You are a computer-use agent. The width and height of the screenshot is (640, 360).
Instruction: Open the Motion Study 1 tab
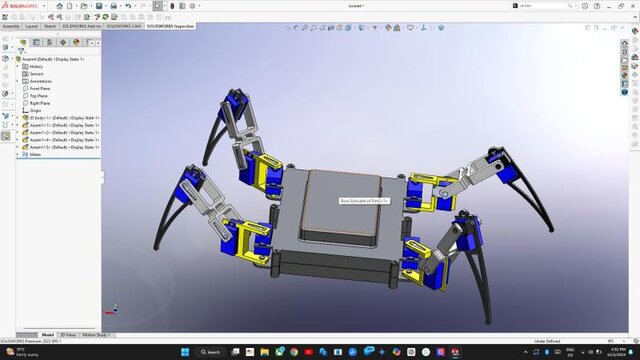pos(96,335)
